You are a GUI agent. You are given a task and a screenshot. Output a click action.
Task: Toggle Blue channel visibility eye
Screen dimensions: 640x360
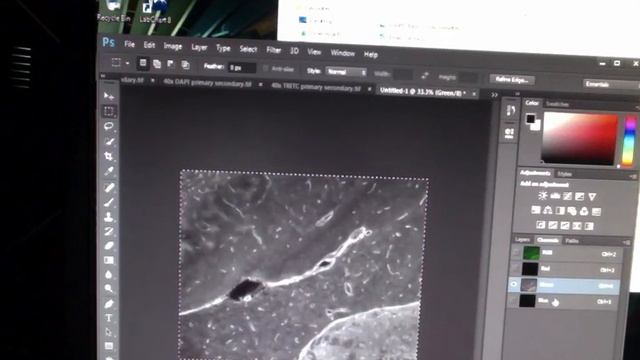513,301
